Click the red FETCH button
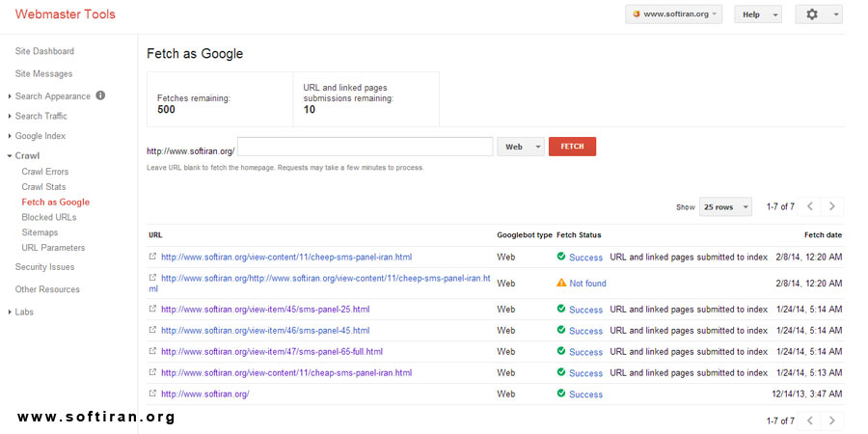The height and width of the screenshot is (434, 868). 572,147
